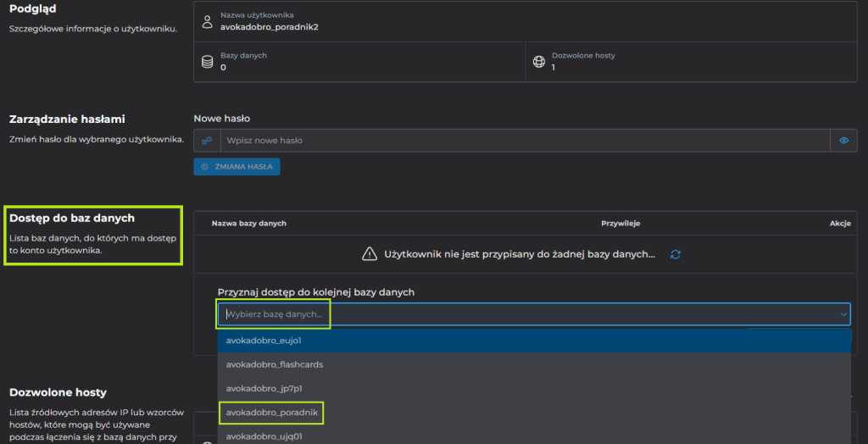This screenshot has height=444, width=868.
Task: Click the Dozwolone hosty section heading
Action: (58, 392)
